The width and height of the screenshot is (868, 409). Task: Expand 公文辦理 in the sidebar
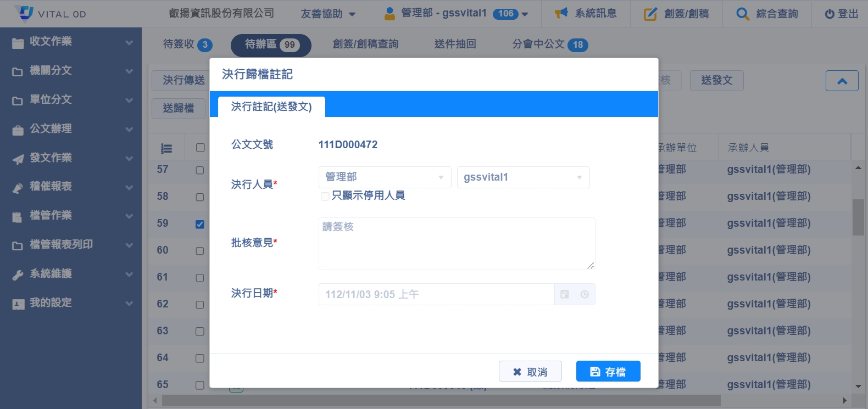coord(71,129)
